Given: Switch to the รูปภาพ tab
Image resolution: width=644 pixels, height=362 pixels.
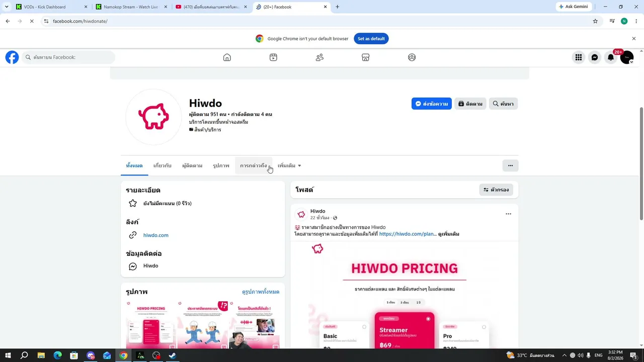Looking at the screenshot, I should (x=221, y=165).
